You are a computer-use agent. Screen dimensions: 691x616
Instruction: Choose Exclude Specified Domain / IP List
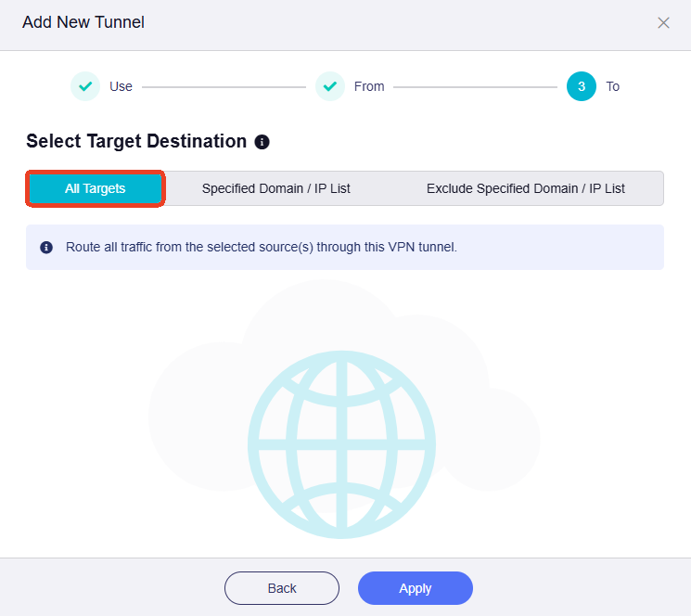526,188
